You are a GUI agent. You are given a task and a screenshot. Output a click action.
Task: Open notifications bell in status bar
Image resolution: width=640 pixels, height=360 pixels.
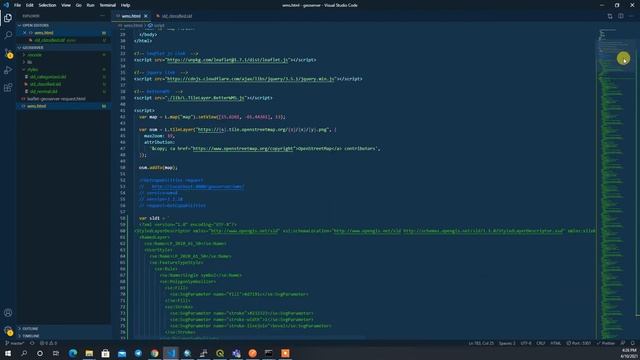click(x=633, y=343)
